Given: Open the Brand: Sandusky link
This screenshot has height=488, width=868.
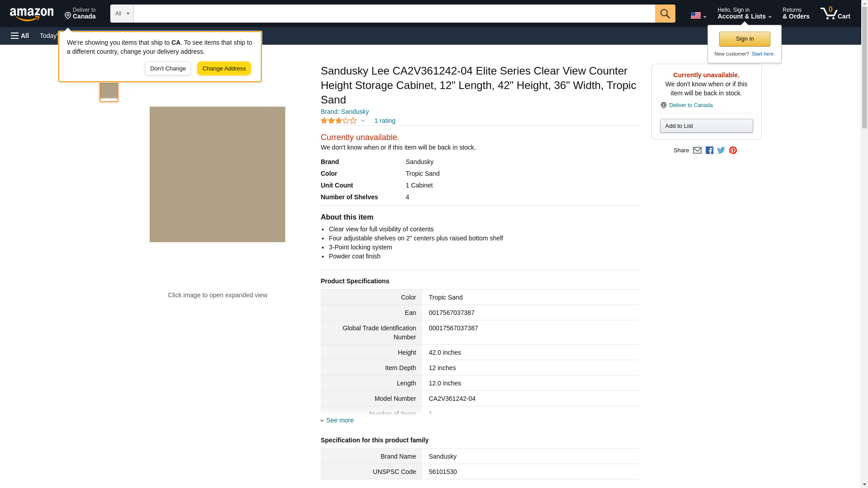Looking at the screenshot, I should [344, 112].
